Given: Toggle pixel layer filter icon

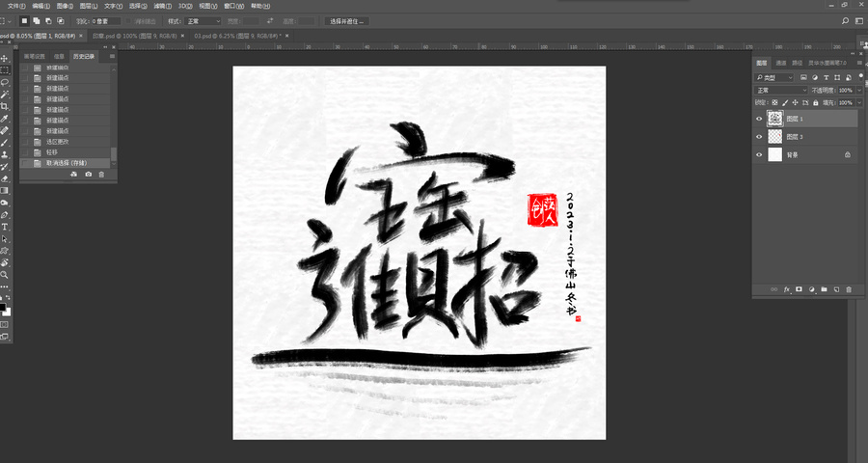Looking at the screenshot, I should [805, 77].
